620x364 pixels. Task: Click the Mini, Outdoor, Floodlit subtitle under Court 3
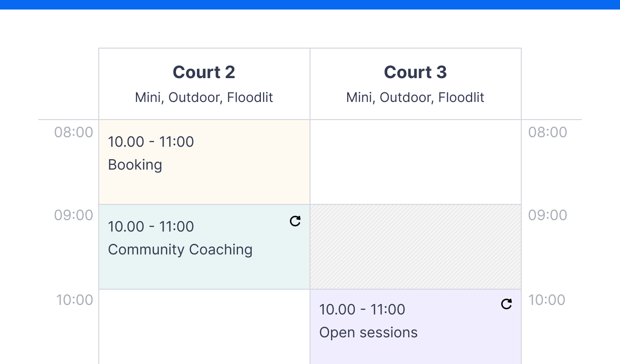(x=414, y=97)
